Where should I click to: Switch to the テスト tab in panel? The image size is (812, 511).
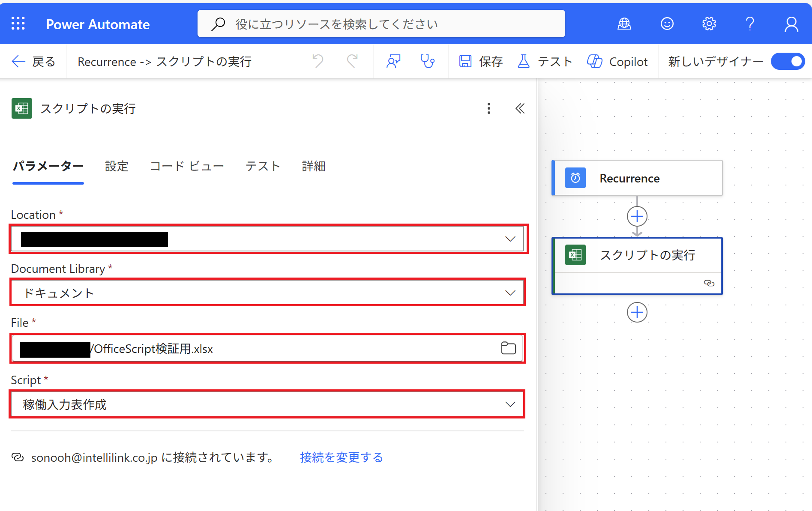(x=263, y=166)
